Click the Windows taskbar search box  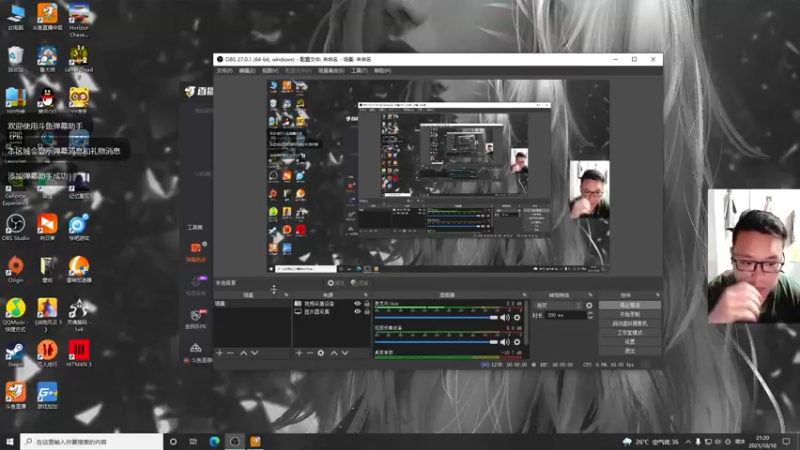click(92, 442)
